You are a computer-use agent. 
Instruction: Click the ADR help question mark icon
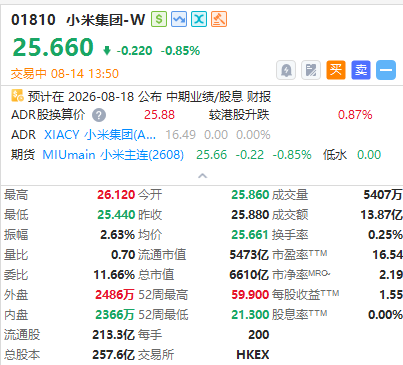coord(99,115)
